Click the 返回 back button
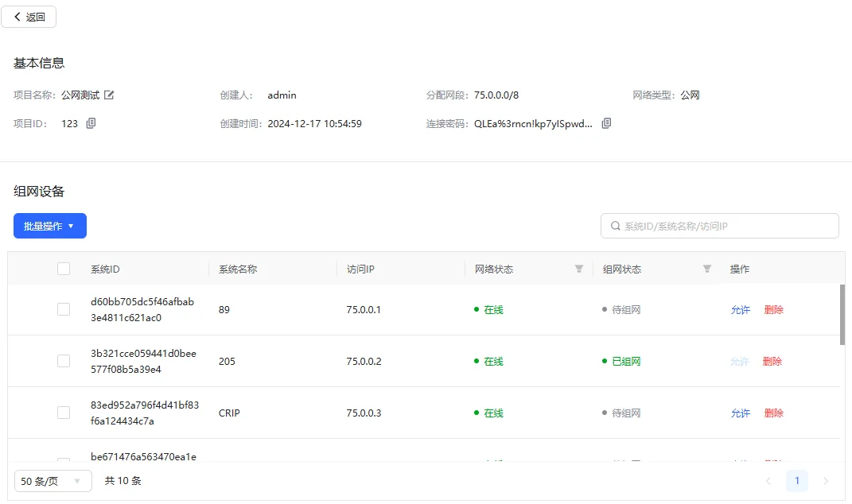 [29, 17]
